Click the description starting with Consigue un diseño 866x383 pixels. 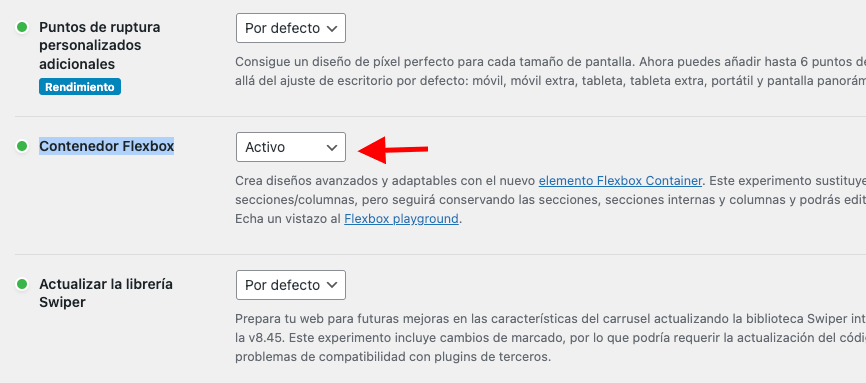(x=551, y=71)
